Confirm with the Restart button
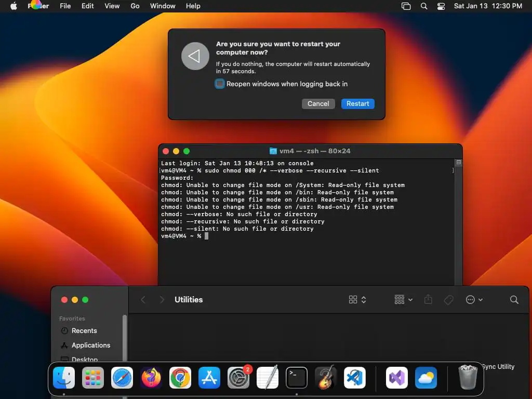532x399 pixels. [357, 104]
